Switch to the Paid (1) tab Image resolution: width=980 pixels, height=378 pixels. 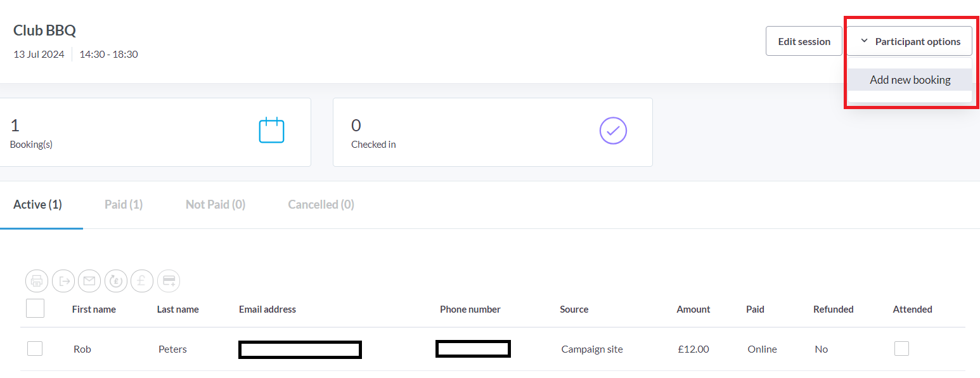(x=124, y=204)
